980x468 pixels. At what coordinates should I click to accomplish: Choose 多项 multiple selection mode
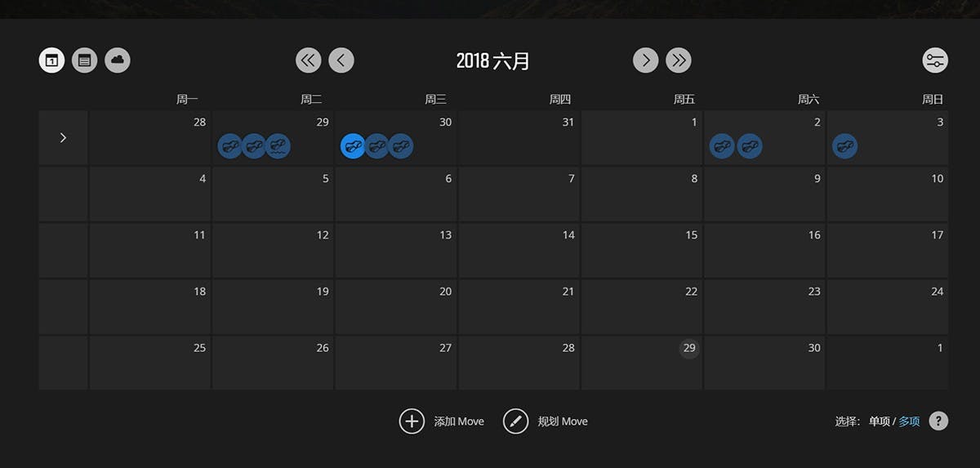(909, 421)
